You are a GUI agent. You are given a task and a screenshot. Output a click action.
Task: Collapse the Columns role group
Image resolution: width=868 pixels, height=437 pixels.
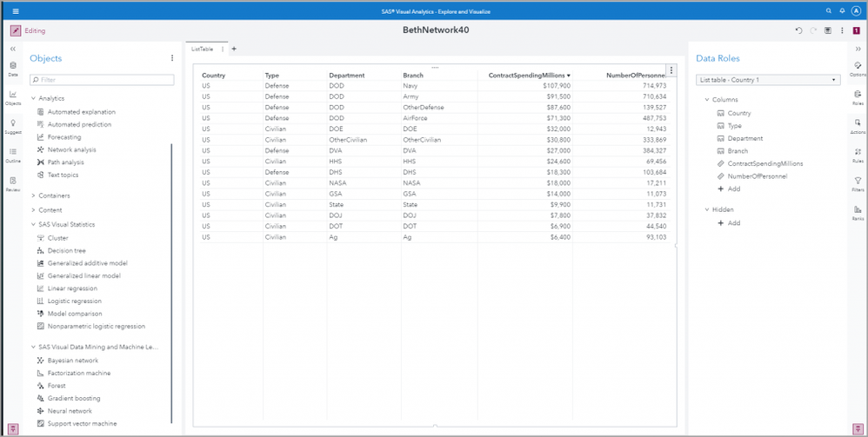pos(707,100)
